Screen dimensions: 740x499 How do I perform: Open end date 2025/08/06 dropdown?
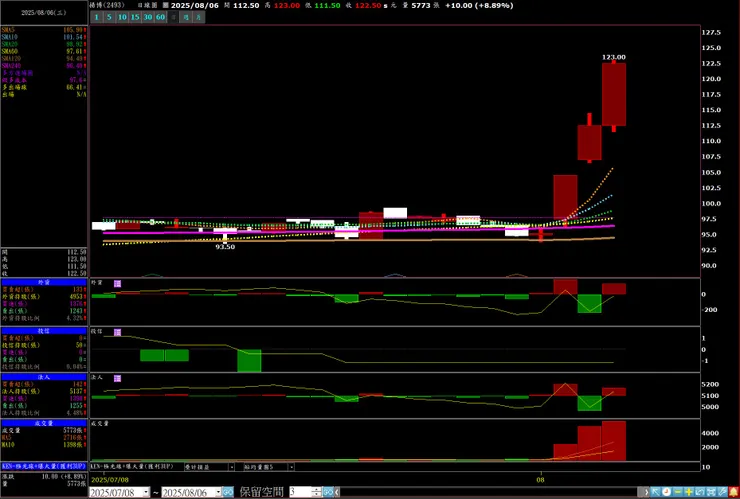219,492
